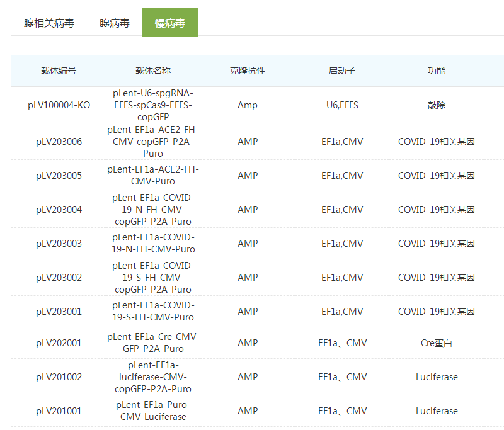Viewport: 504px width, 430px height.
Task: Click the Cre蛋白 function cell
Action: 437,343
